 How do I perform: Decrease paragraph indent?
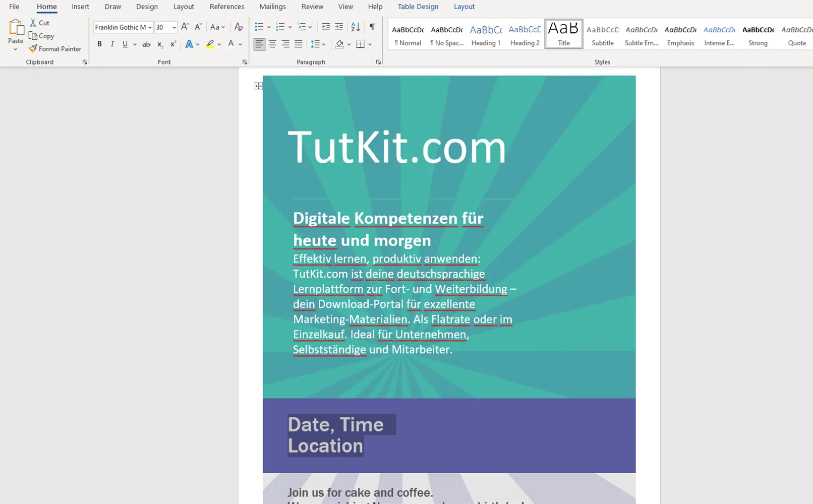[x=326, y=27]
